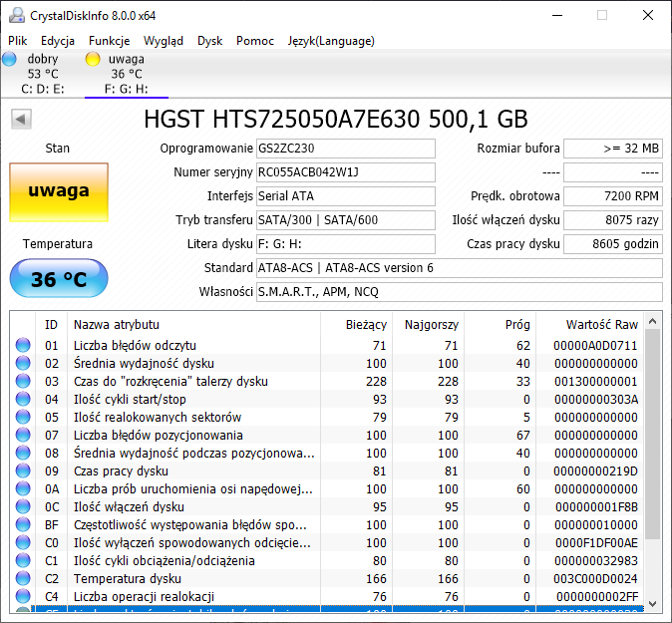Click the firmware field GS2ZC230
The image size is (672, 623).
(345, 149)
